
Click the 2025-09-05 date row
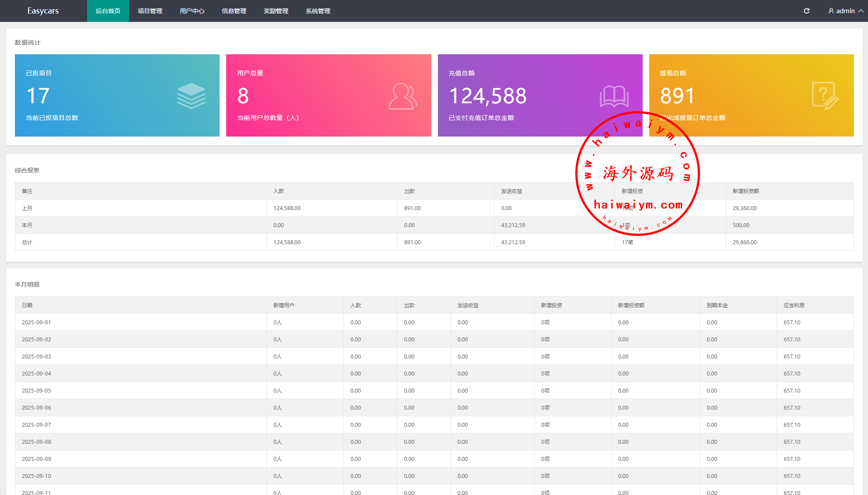(37, 391)
